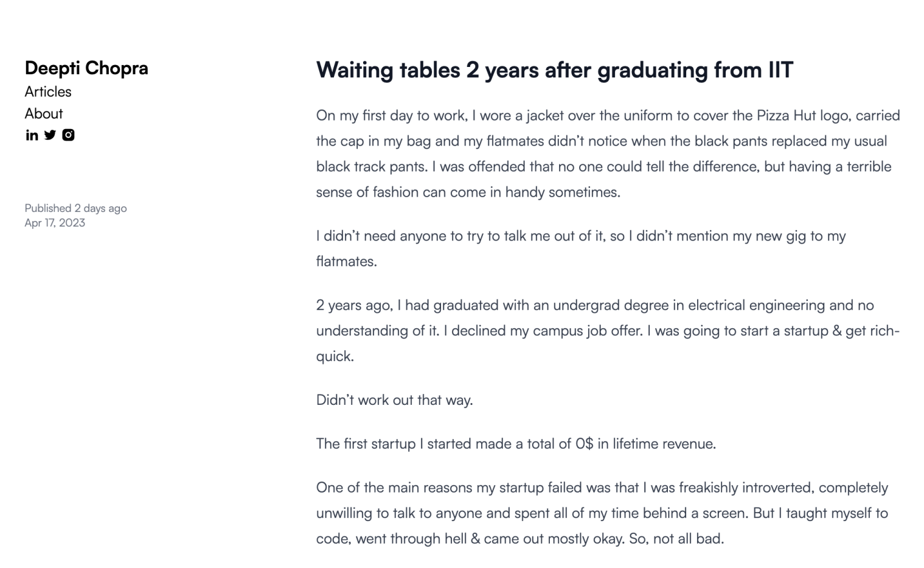Image resolution: width=924 pixels, height=568 pixels.
Task: Open the LinkedIn profile icon
Action: pos(32,135)
